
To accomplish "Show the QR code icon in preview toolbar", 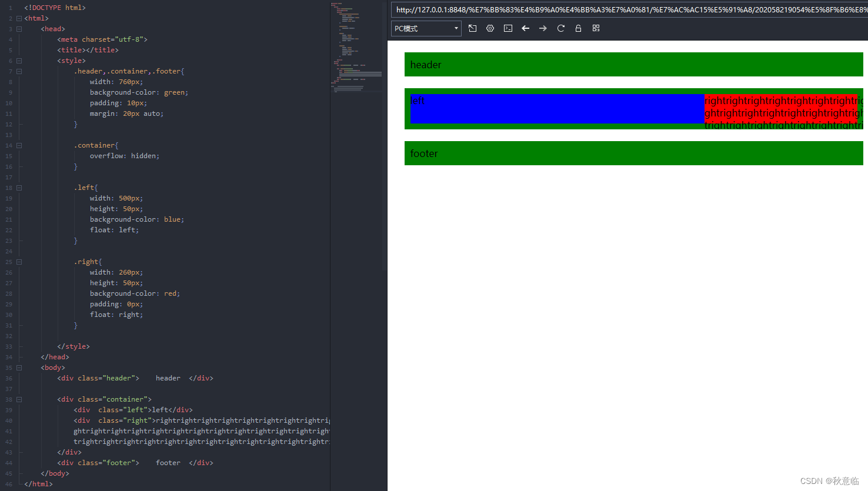I will [x=596, y=28].
